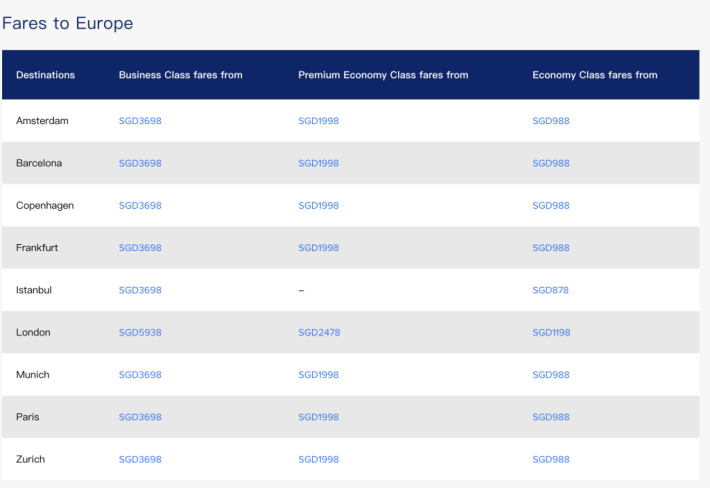Open Munich Business Class fare link

tap(140, 375)
